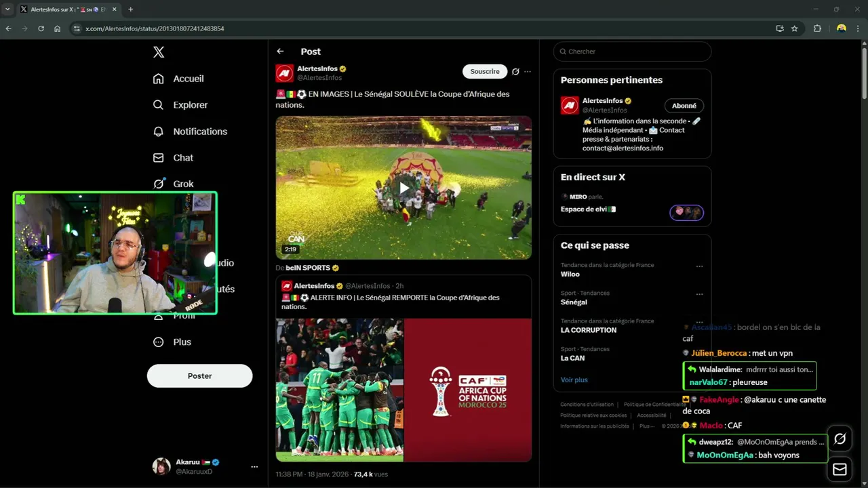The image size is (868, 488).
Task: Open the Plus menu in sidebar
Action: point(172,342)
